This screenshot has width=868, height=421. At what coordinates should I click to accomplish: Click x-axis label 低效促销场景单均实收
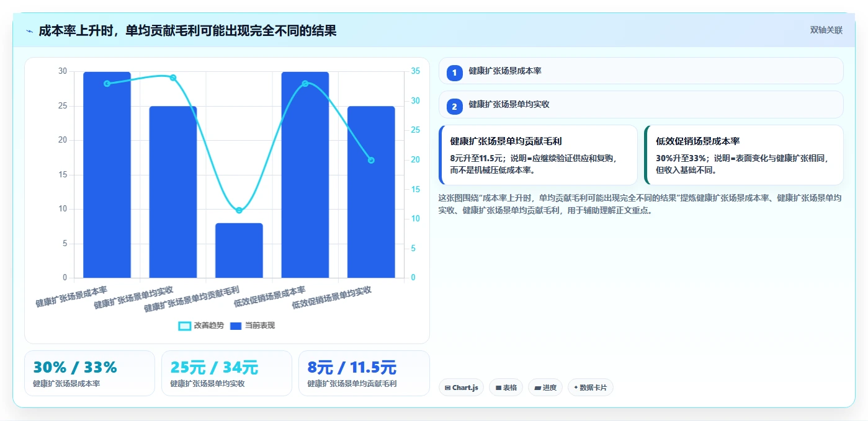pos(332,298)
